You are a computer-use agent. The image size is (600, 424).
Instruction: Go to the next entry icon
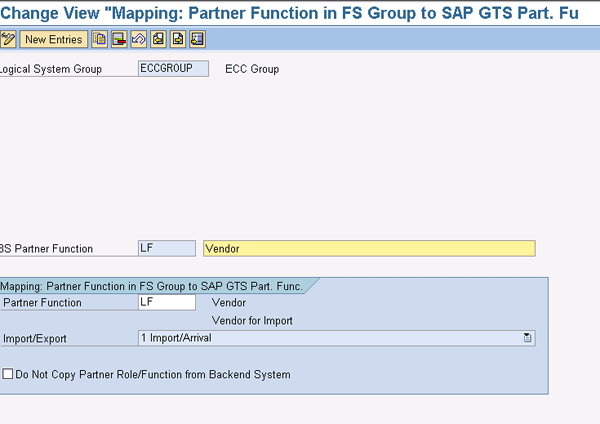(x=178, y=39)
